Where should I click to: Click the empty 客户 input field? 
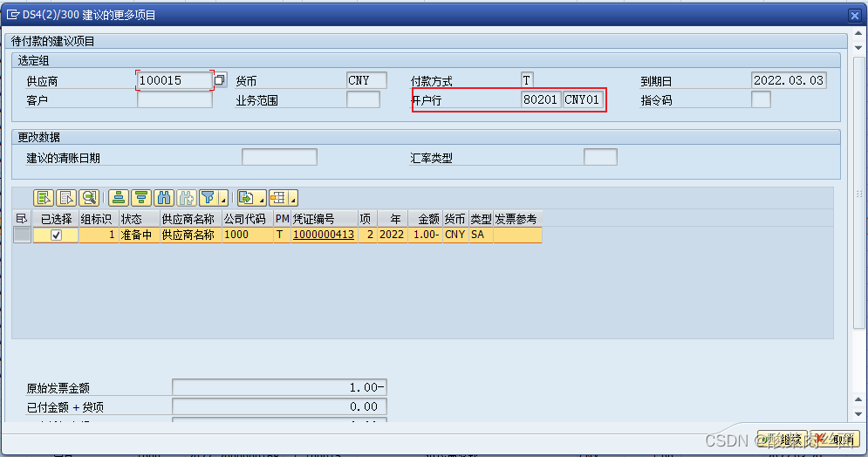174,99
